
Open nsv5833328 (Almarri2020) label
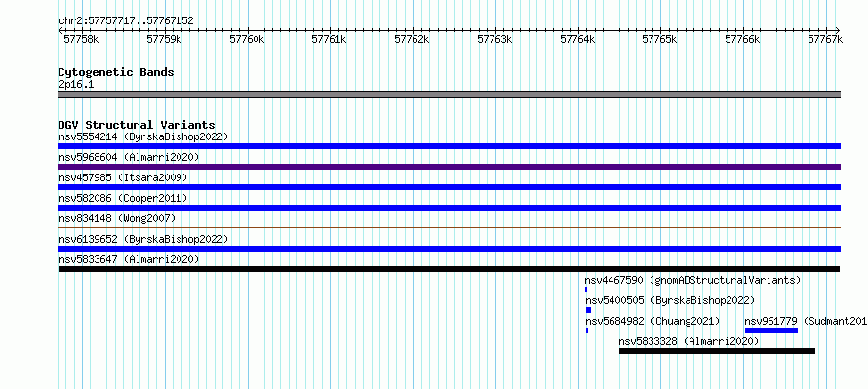coord(689,341)
